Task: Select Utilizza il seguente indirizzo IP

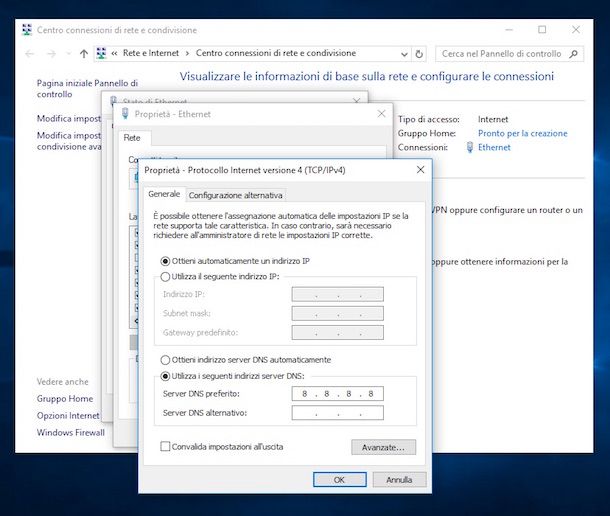Action: 165,275
